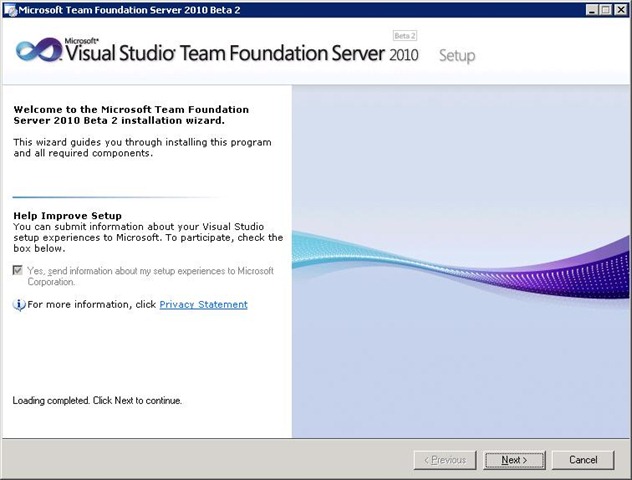Click the 'This wizard guides you through' paragraph
Image resolution: width=632 pixels, height=480 pixels.
pos(142,148)
